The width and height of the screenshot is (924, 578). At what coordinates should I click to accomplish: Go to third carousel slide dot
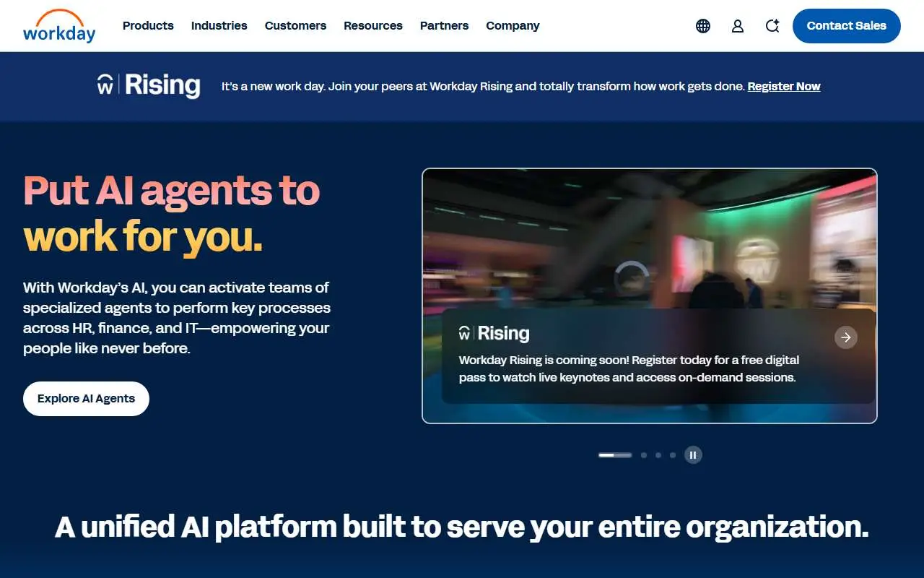pyautogui.click(x=658, y=455)
